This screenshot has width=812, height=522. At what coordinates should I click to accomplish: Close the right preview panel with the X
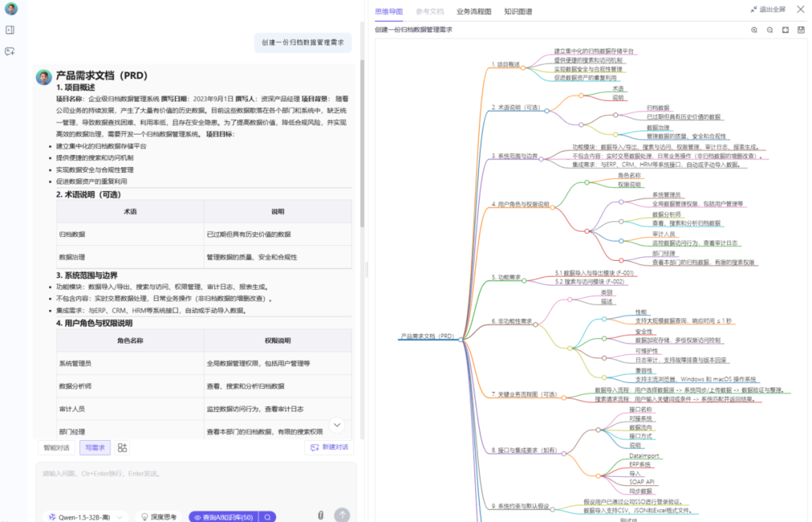800,9
